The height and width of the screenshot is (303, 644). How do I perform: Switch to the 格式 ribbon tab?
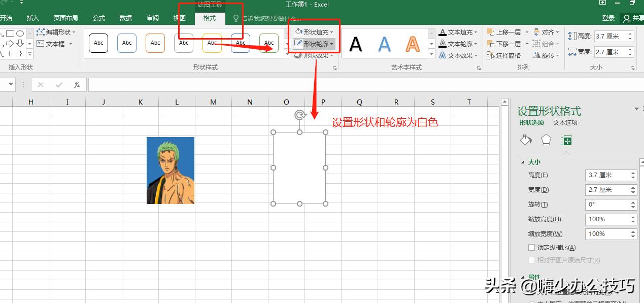click(210, 18)
